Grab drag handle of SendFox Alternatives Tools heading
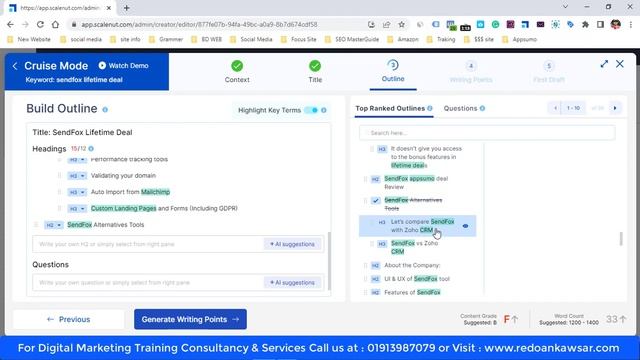This screenshot has height=360, width=640. [36, 225]
